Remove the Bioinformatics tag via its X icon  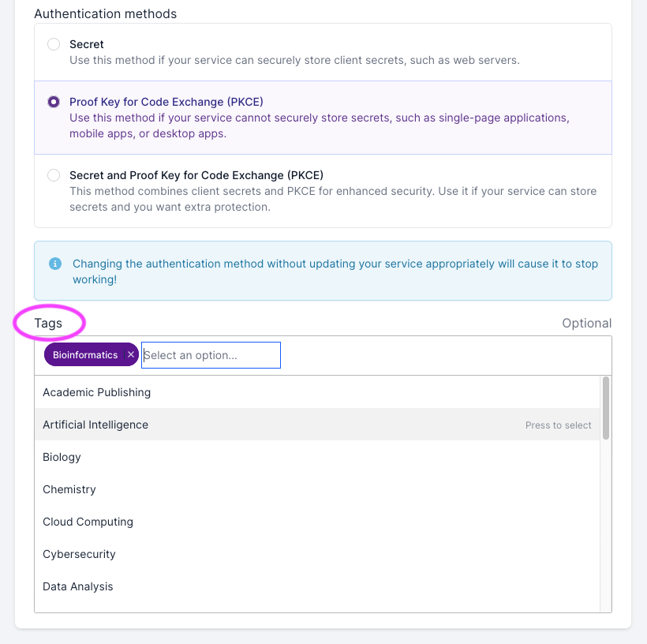[x=131, y=354]
